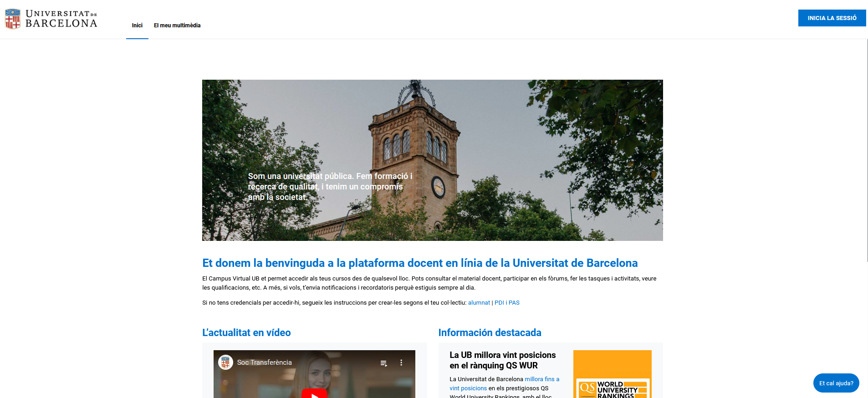Click the Et donem la benvinguda heading

[419, 263]
